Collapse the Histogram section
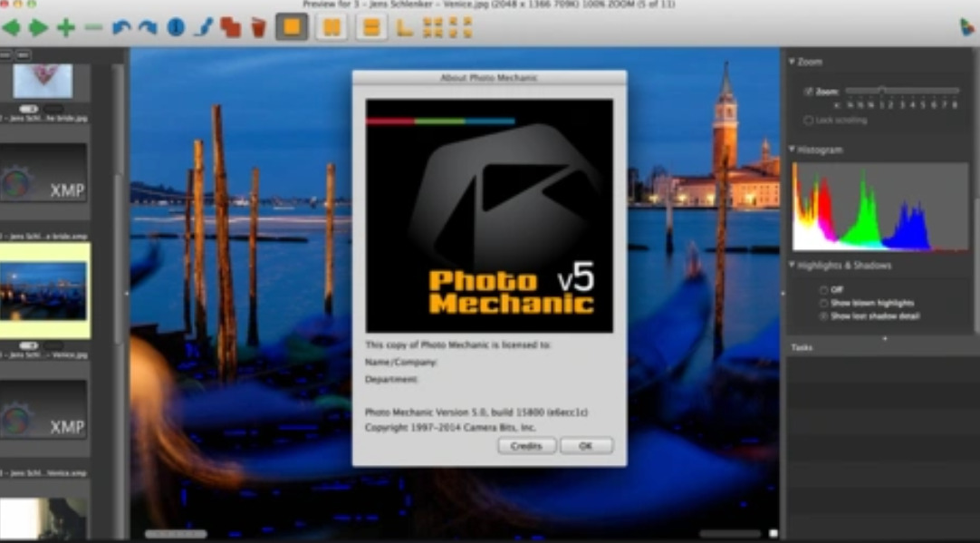 [x=792, y=150]
